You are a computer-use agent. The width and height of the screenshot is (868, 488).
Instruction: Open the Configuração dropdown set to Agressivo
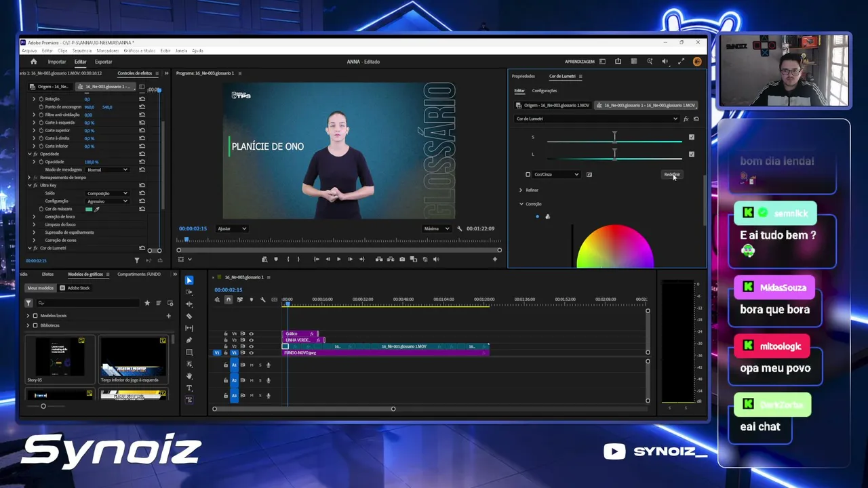(x=107, y=201)
